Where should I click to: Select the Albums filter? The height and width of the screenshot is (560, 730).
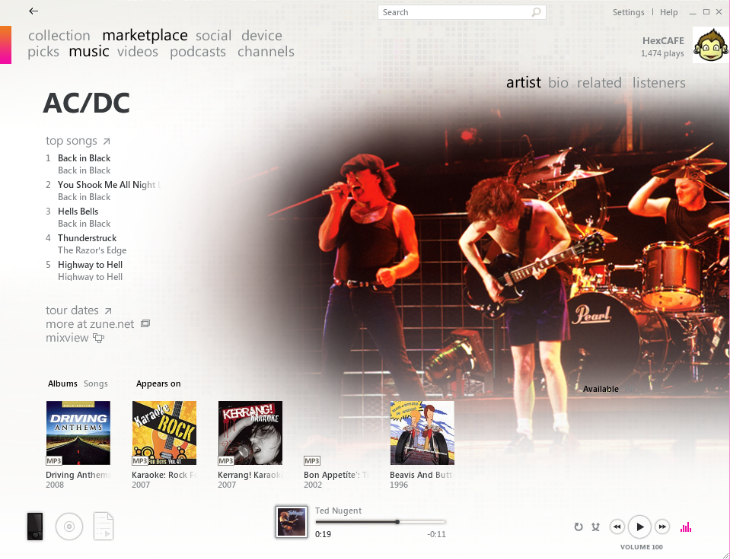(62, 383)
